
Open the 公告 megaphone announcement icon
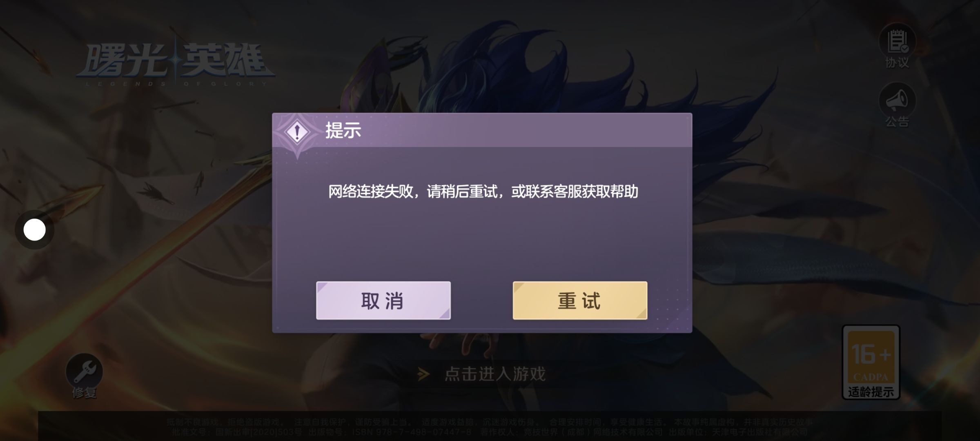point(897,100)
